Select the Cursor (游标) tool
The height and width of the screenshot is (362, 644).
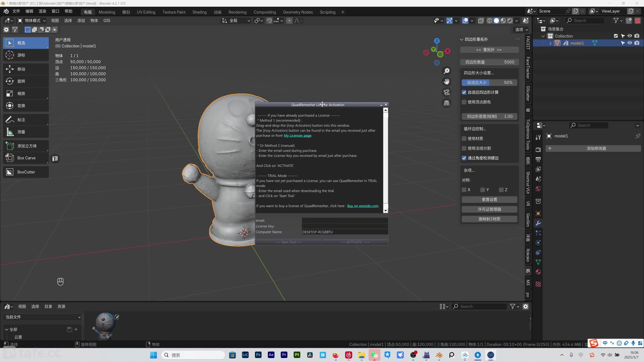(26, 55)
